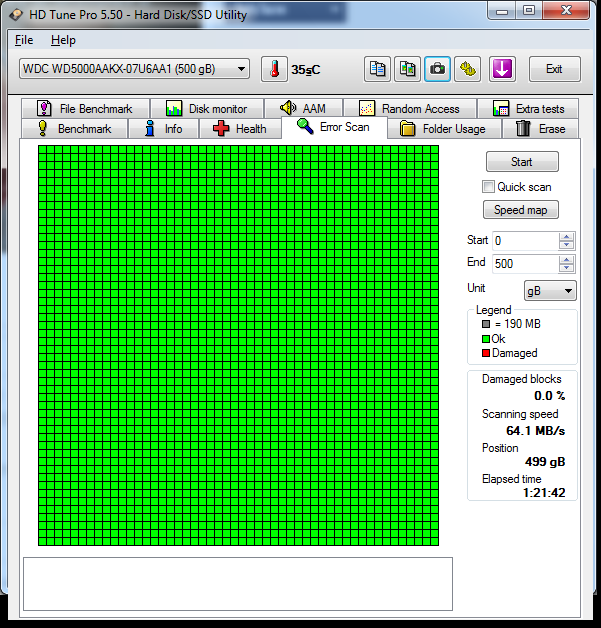601x628 pixels.
Task: Select the Folder Usage tab
Action: pos(444,129)
